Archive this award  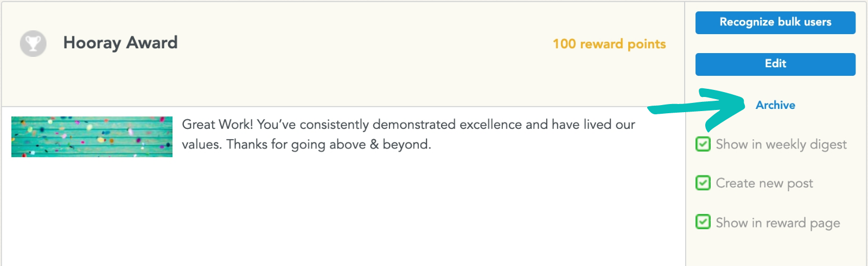click(775, 105)
